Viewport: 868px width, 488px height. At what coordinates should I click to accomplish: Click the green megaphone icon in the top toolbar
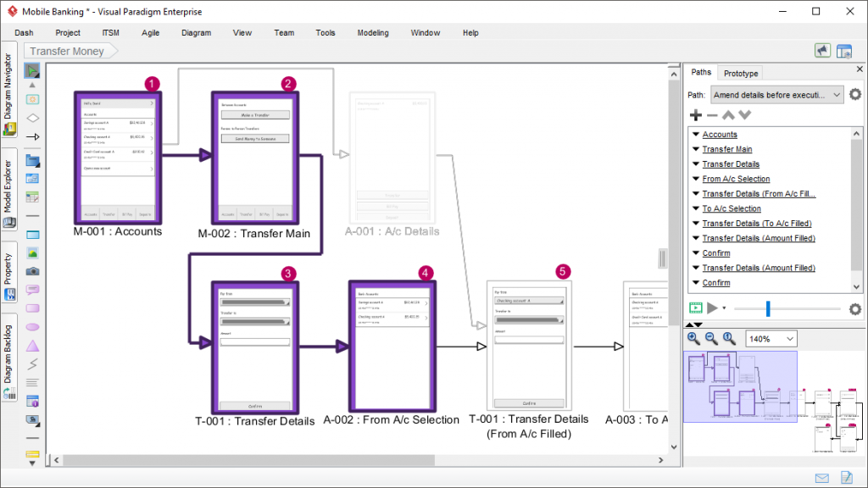coord(821,50)
